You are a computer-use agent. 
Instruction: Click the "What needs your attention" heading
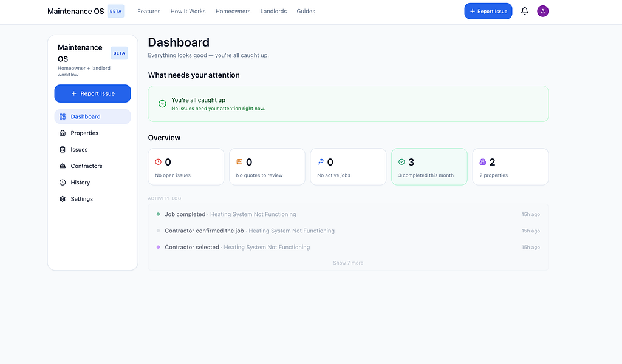click(194, 75)
